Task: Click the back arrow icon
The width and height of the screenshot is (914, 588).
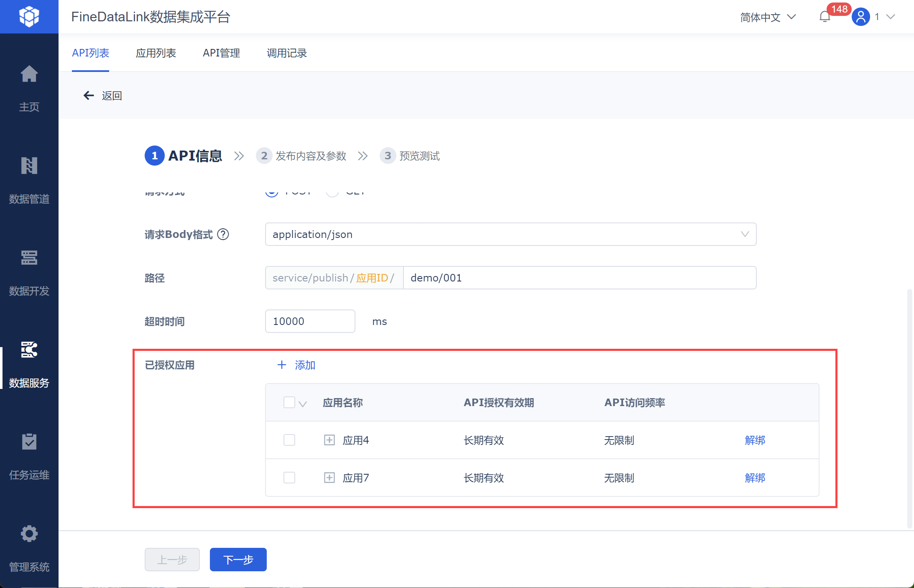Action: pyautogui.click(x=89, y=96)
